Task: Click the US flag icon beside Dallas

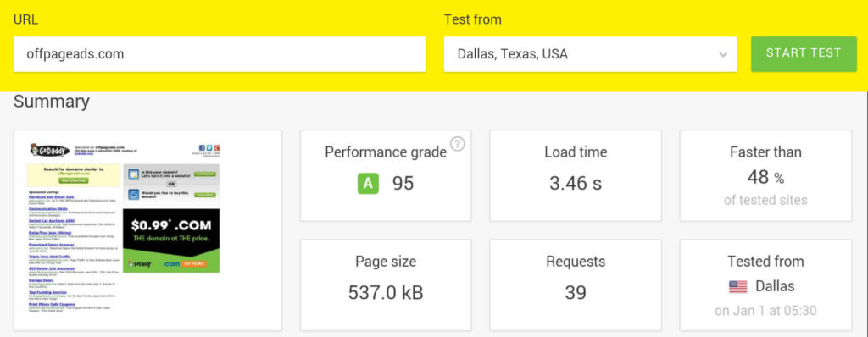Action: (x=738, y=286)
